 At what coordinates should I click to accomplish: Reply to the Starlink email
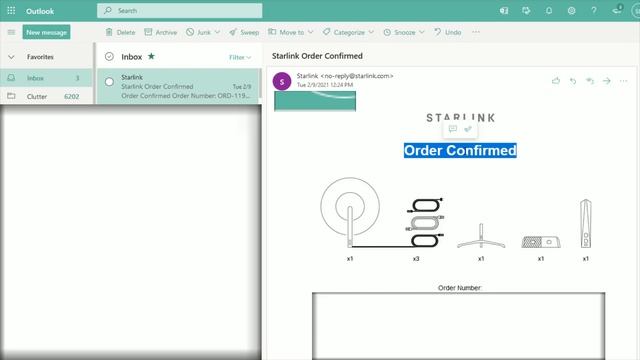[573, 81]
